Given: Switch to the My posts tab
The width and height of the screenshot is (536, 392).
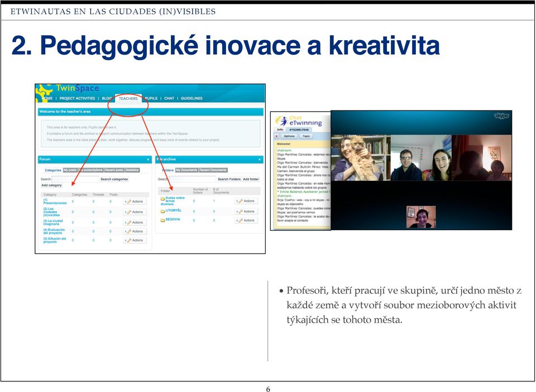Looking at the screenshot, I should [70, 170].
